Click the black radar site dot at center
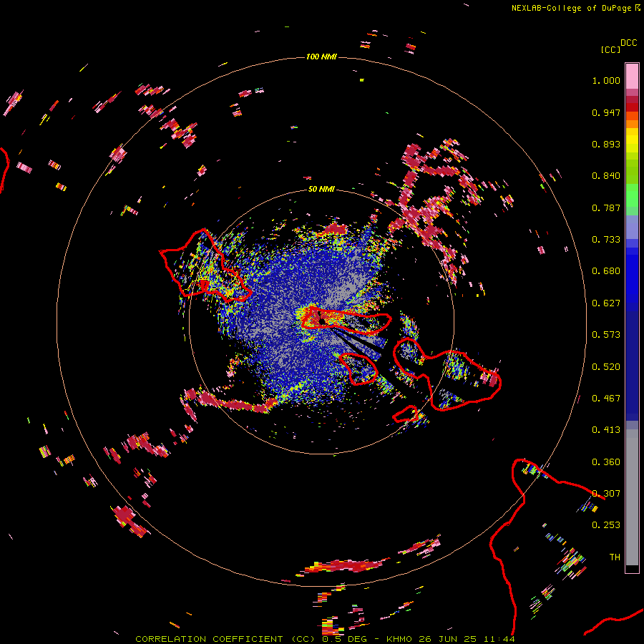 click(323, 321)
